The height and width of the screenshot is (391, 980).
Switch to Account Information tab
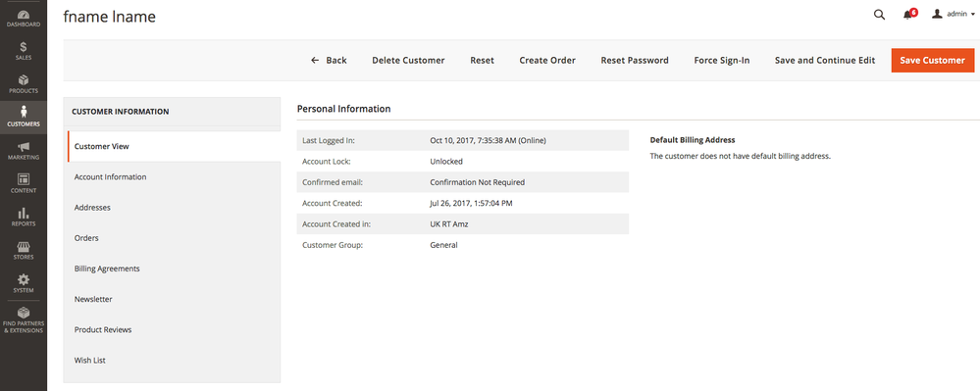pyautogui.click(x=174, y=176)
